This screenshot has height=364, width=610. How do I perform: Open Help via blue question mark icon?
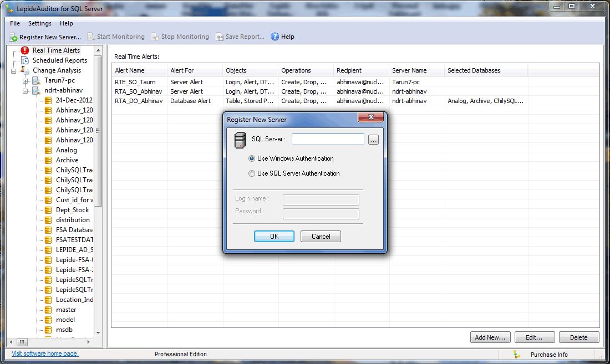pyautogui.click(x=274, y=37)
